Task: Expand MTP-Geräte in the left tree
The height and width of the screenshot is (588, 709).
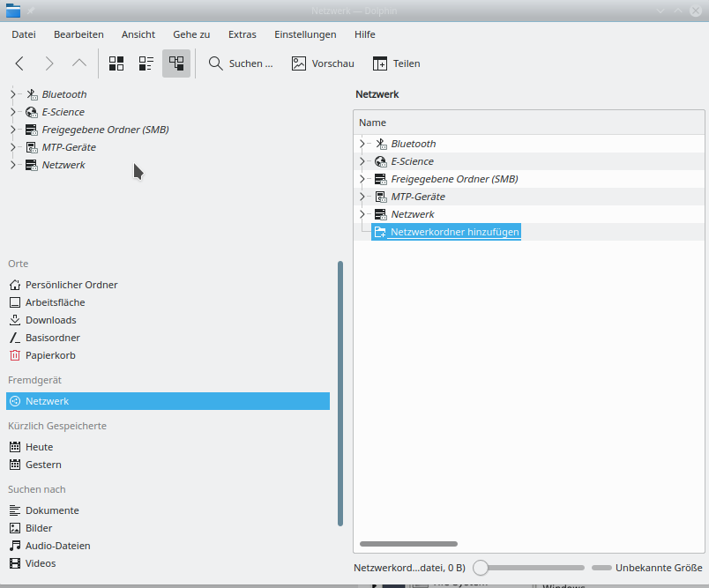Action: [x=12, y=147]
